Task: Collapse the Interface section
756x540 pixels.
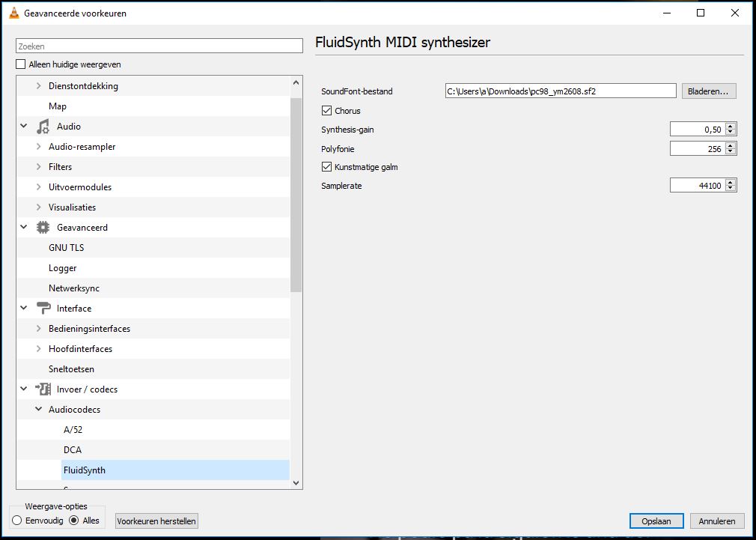Action: [24, 308]
